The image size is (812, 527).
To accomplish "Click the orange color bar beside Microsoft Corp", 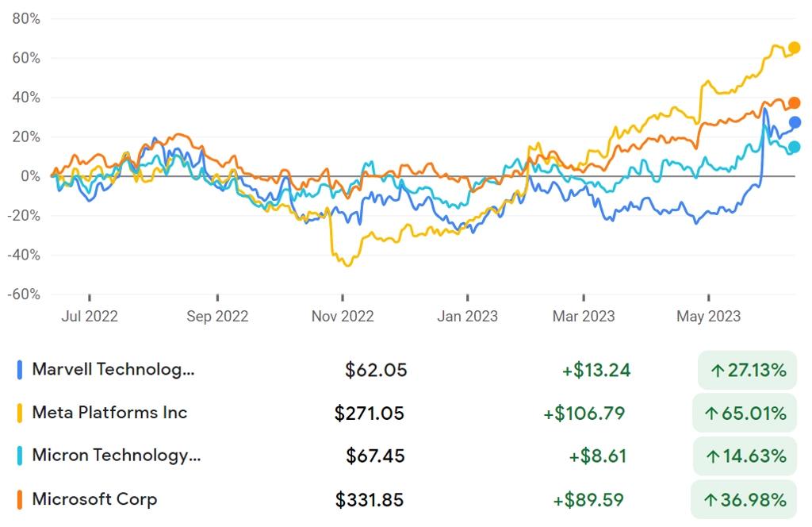I will 20,499.
